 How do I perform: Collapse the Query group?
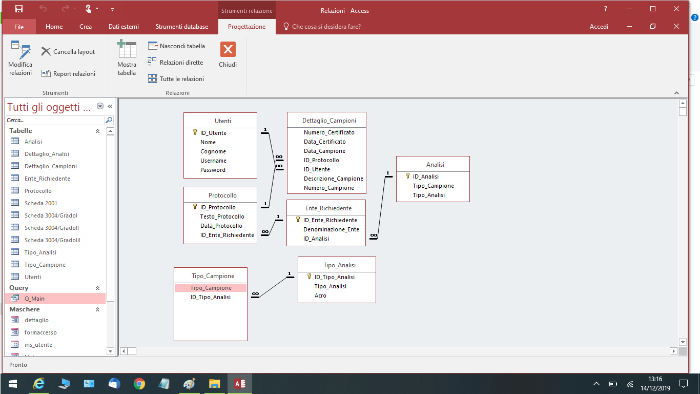click(97, 288)
